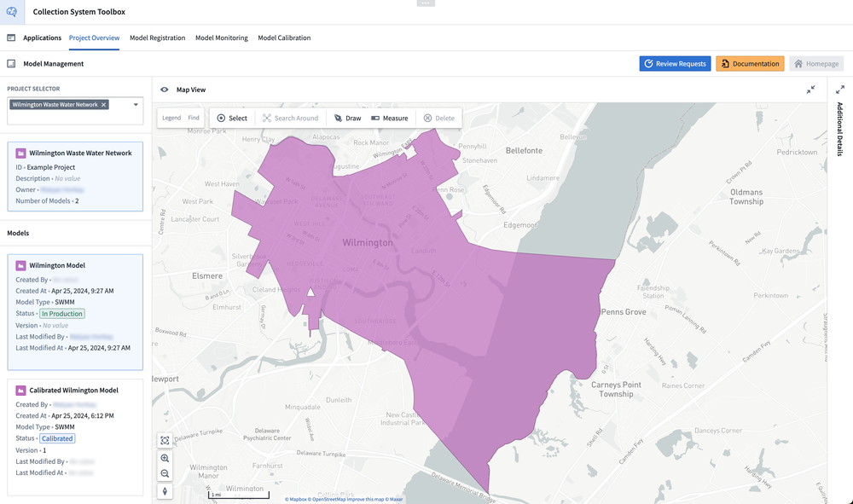Toggle Map View visibility eye icon

point(164,90)
